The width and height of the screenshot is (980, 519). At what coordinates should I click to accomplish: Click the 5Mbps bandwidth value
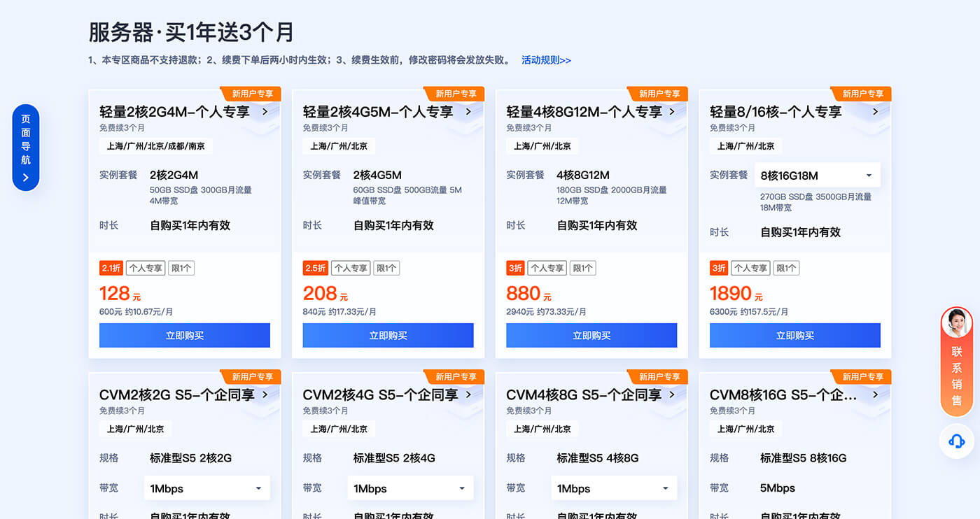click(778, 488)
